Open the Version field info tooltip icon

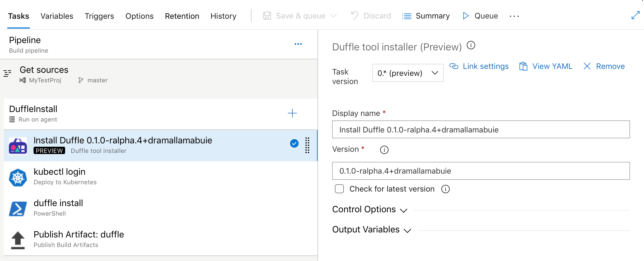tap(384, 150)
